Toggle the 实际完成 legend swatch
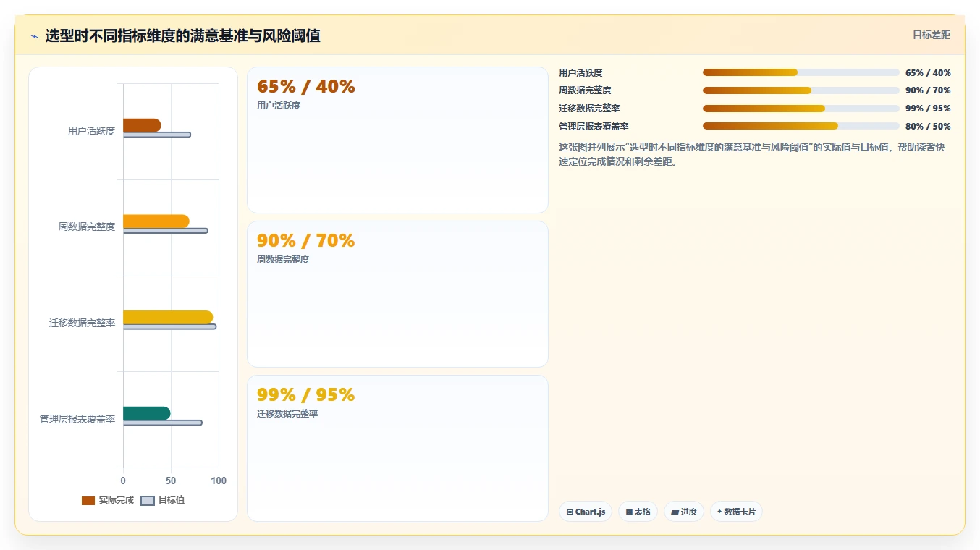980x550 pixels. click(88, 500)
